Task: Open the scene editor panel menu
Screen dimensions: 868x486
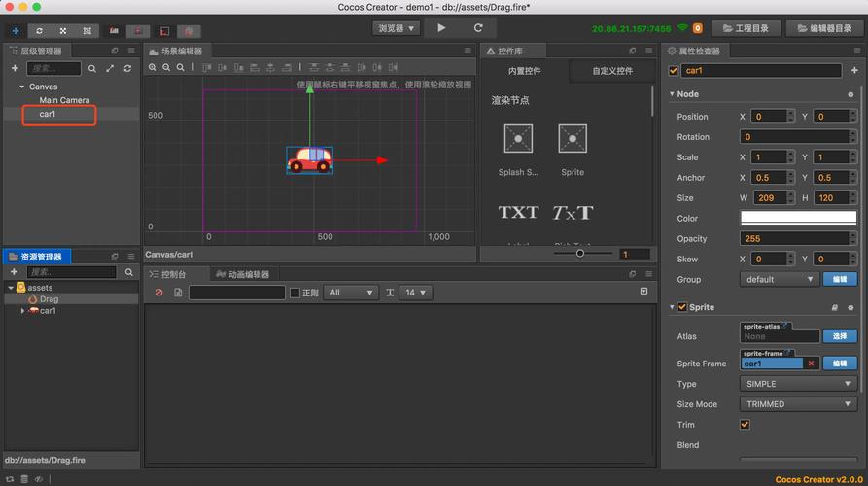Action: 468,51
